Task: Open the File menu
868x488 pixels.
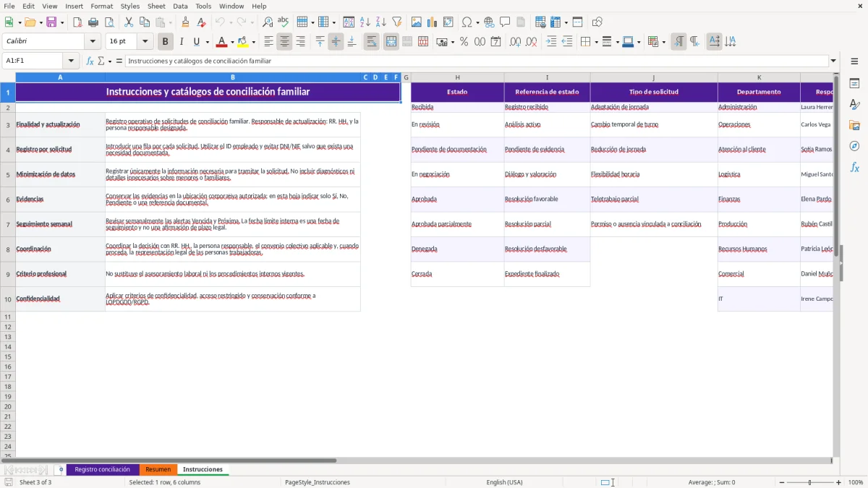Action: pyautogui.click(x=9, y=6)
